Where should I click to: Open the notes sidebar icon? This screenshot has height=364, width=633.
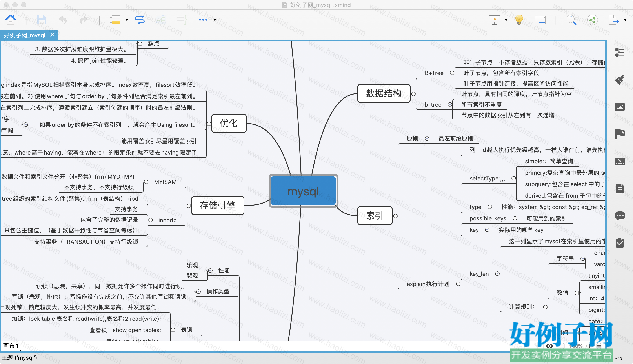pos(620,189)
